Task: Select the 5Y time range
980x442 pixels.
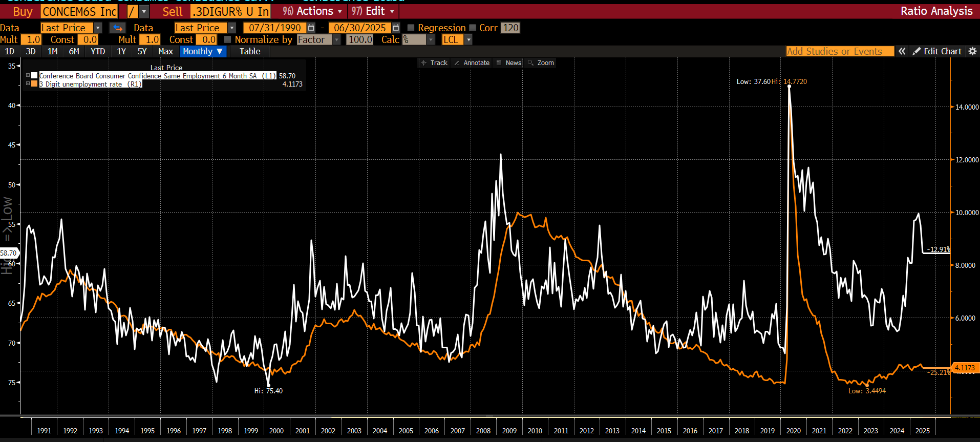Action: 142,51
